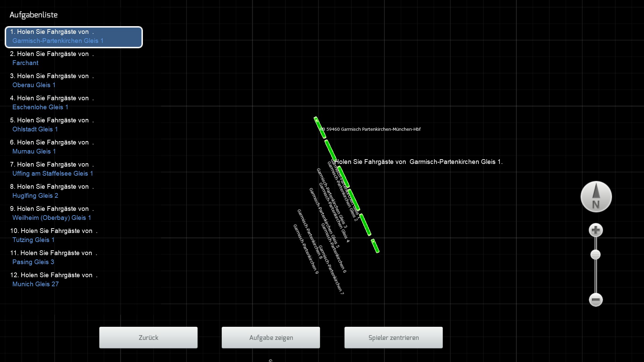Select task 1 Garmisch-Partenkirchen Gleis 1

tap(74, 37)
